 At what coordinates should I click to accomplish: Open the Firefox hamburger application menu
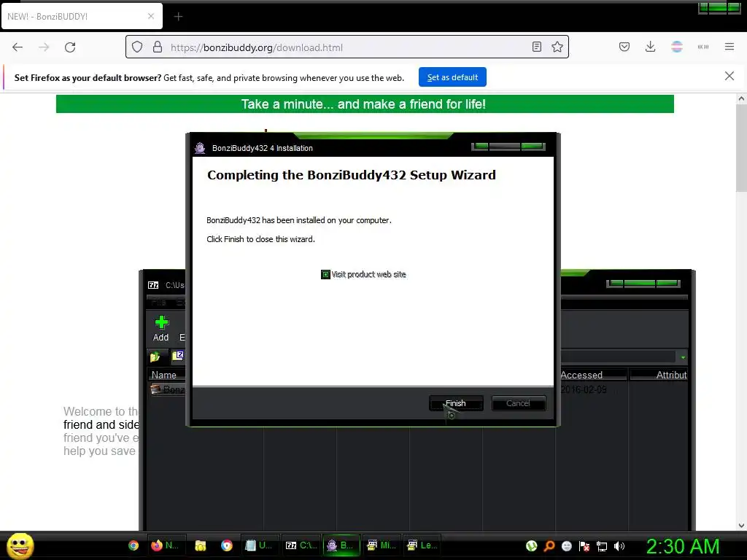coord(729,47)
